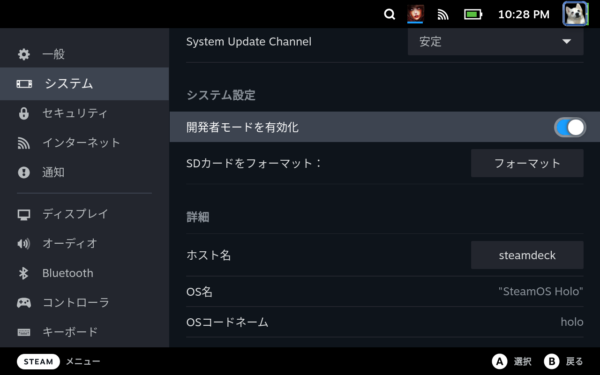Open the 一般 settings section
The width and height of the screenshot is (600, 375).
coord(84,54)
